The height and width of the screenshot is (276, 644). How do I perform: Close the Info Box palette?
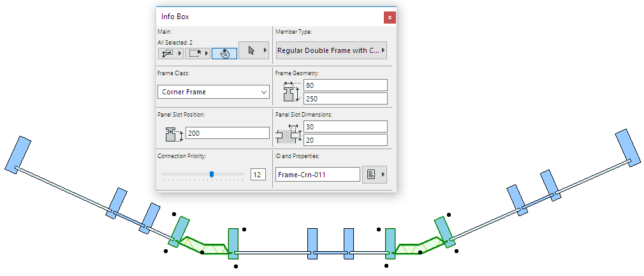(390, 18)
